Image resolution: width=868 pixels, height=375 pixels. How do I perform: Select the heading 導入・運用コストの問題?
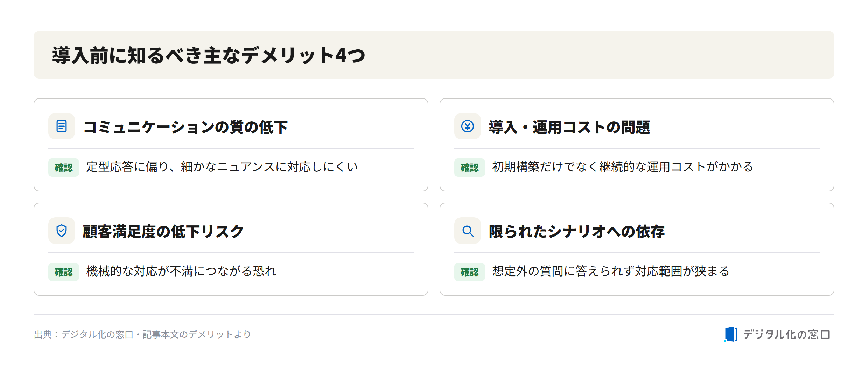(x=569, y=127)
